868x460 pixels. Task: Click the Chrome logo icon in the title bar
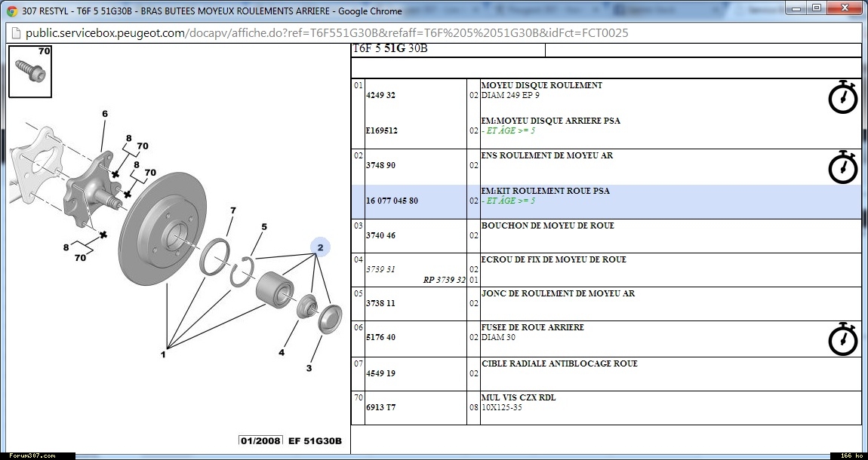pyautogui.click(x=12, y=11)
